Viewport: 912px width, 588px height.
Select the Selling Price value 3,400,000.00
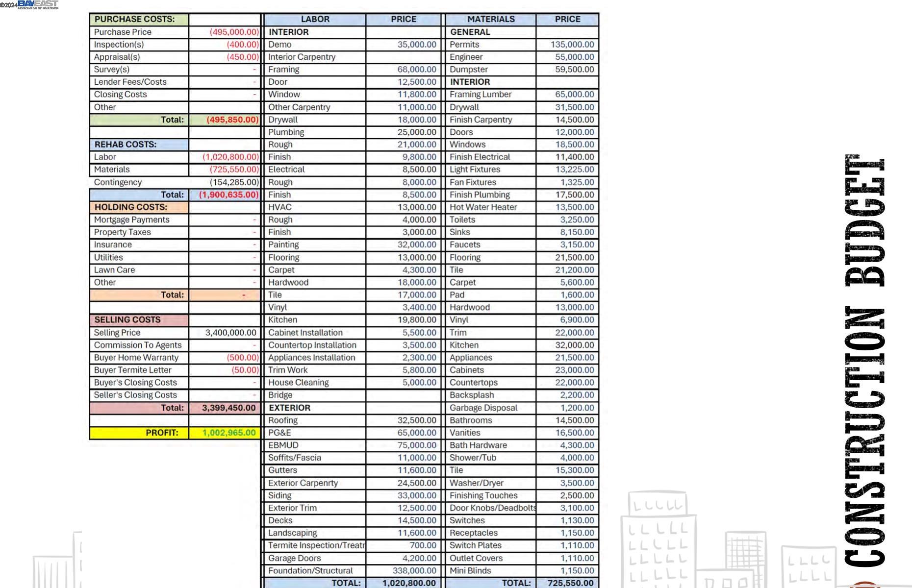230,333
